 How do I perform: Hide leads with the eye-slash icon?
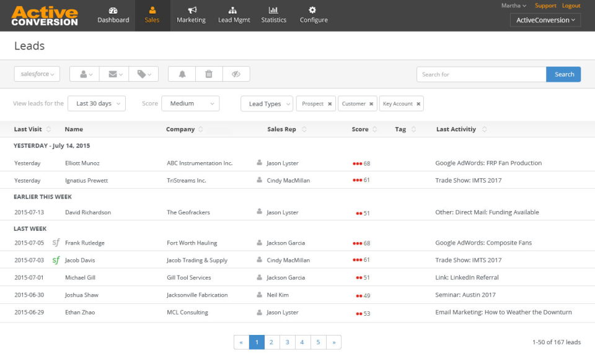pyautogui.click(x=236, y=74)
